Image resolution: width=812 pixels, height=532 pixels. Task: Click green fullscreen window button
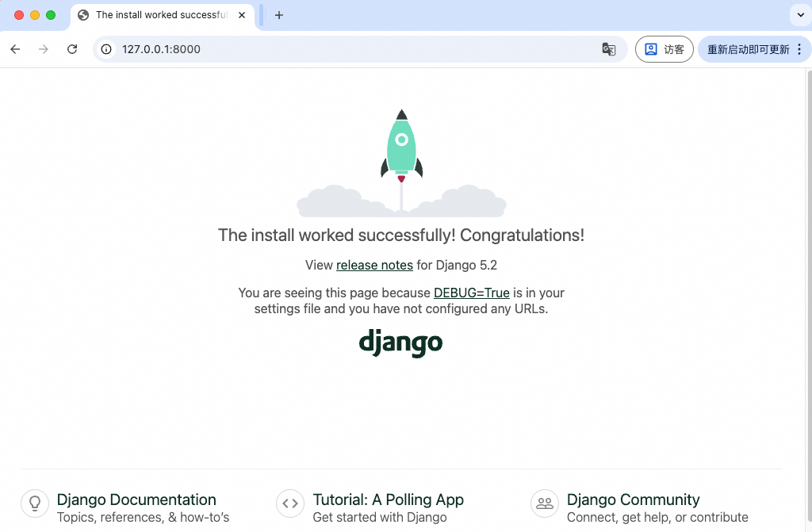(51, 15)
